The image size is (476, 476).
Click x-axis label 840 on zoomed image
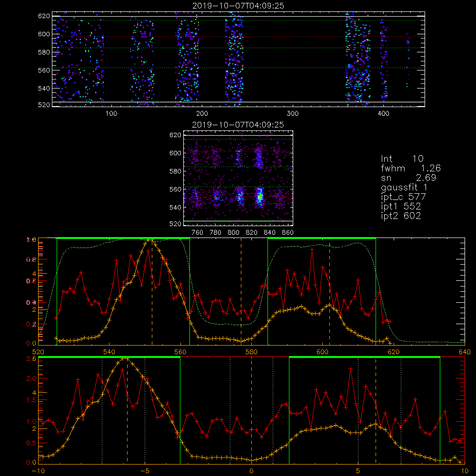point(269,233)
